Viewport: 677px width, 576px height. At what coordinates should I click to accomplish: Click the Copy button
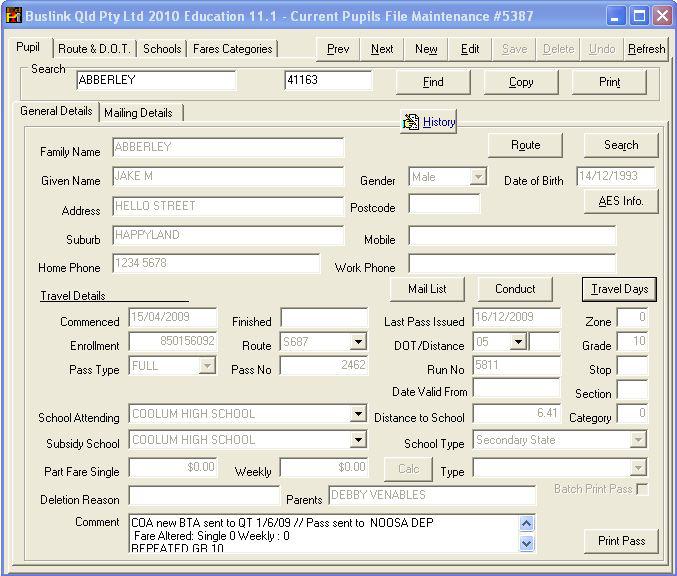[x=521, y=82]
